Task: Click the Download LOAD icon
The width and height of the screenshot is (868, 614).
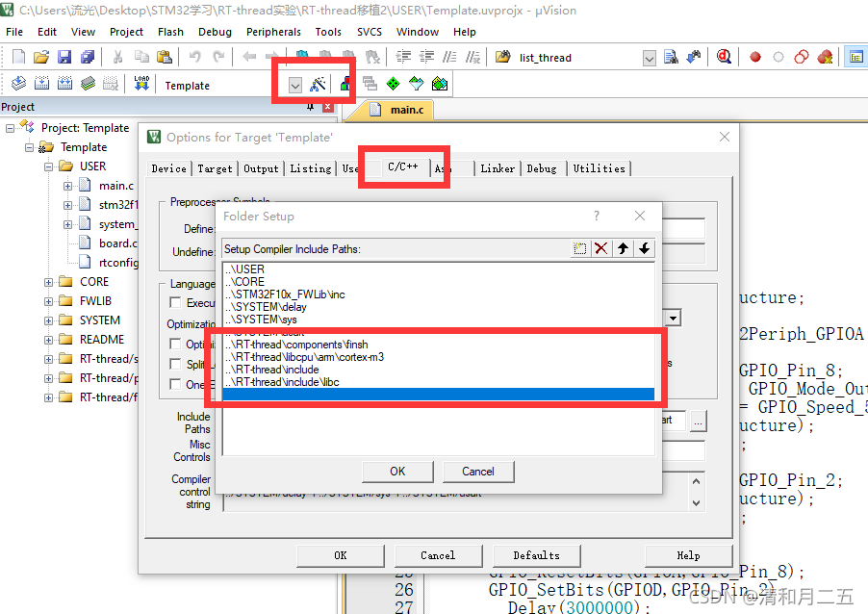Action: (x=141, y=84)
